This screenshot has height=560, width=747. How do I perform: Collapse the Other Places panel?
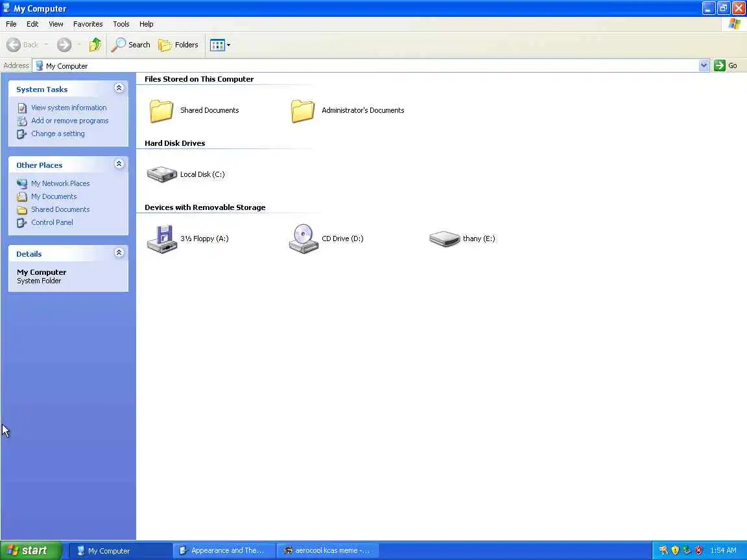coord(119,164)
